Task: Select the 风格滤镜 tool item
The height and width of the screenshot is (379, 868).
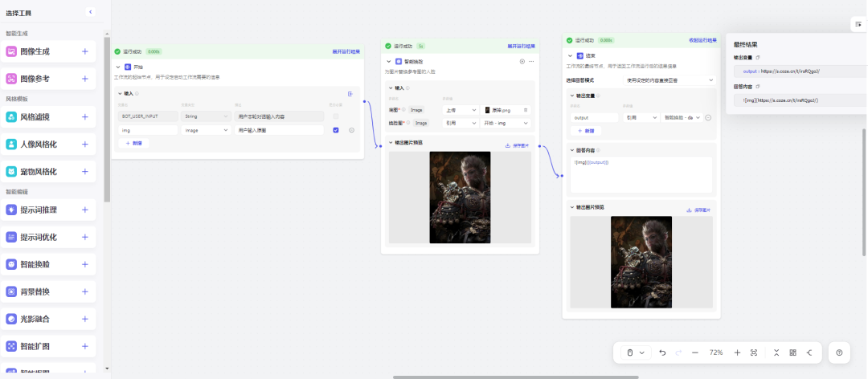Action: point(47,116)
